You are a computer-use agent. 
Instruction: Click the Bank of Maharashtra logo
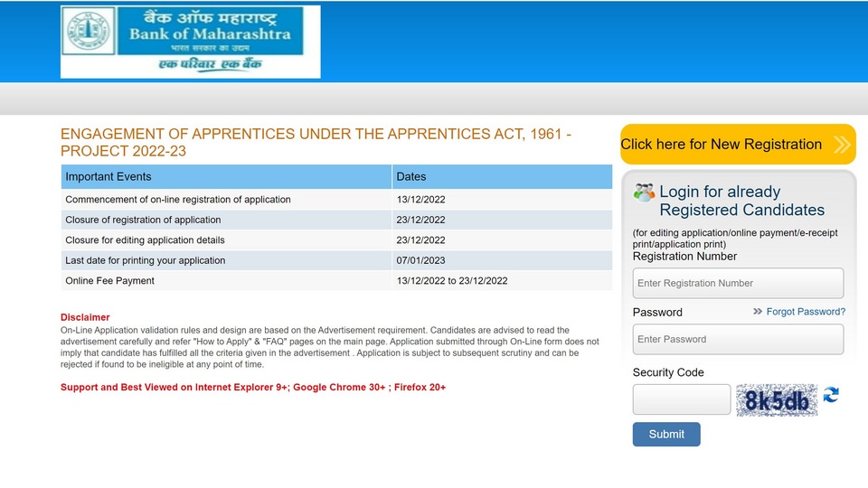point(191,42)
